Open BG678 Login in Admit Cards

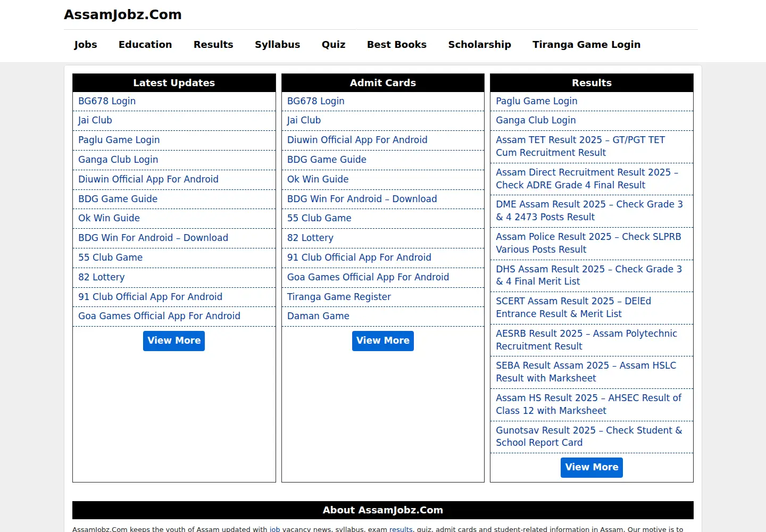(316, 101)
